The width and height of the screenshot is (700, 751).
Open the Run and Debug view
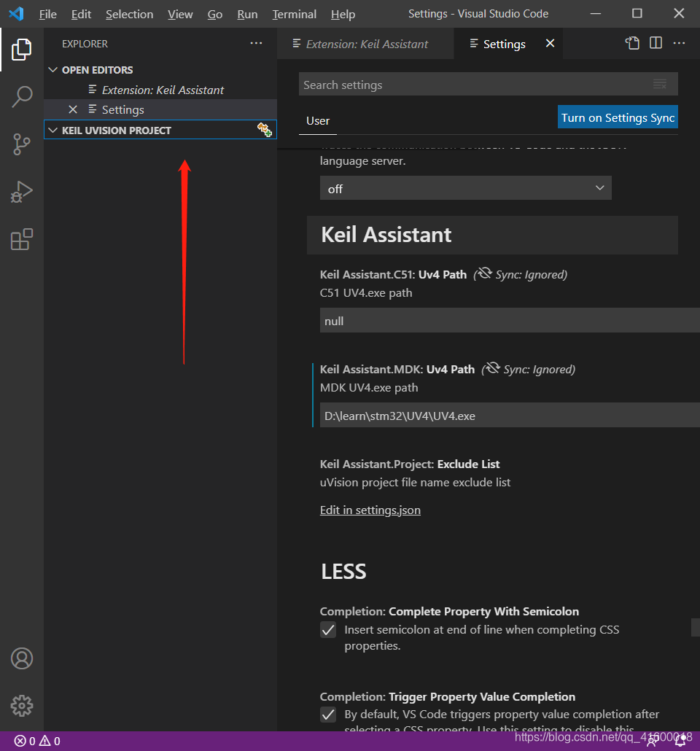point(22,192)
